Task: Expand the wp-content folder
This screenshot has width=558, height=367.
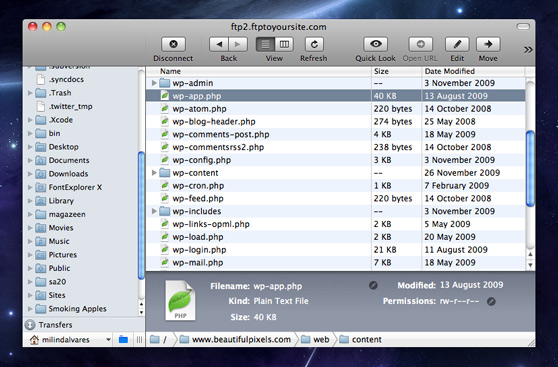Action: [154, 173]
